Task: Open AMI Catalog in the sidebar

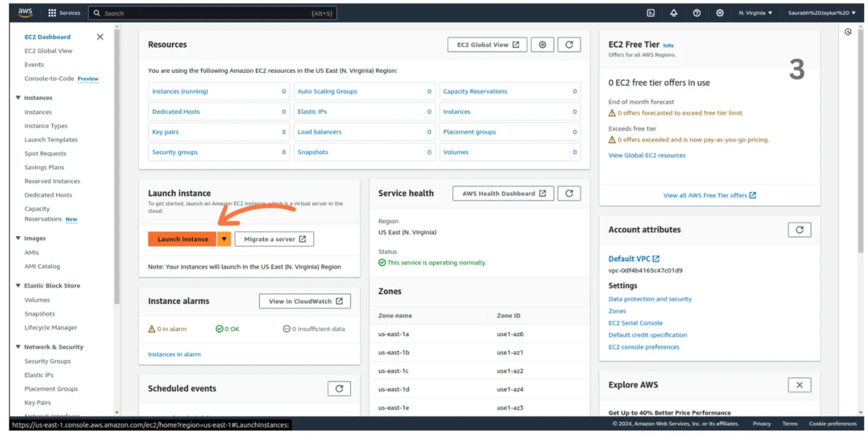Action: 42,266
